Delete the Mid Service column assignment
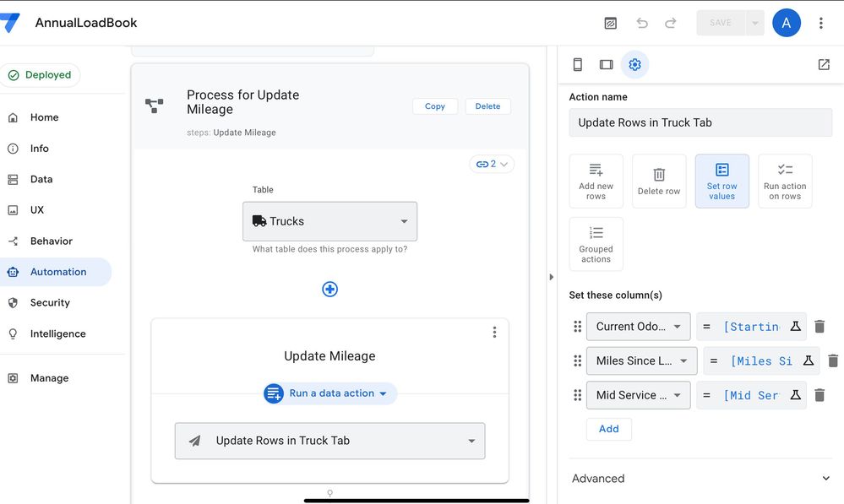The height and width of the screenshot is (504, 844). (819, 395)
